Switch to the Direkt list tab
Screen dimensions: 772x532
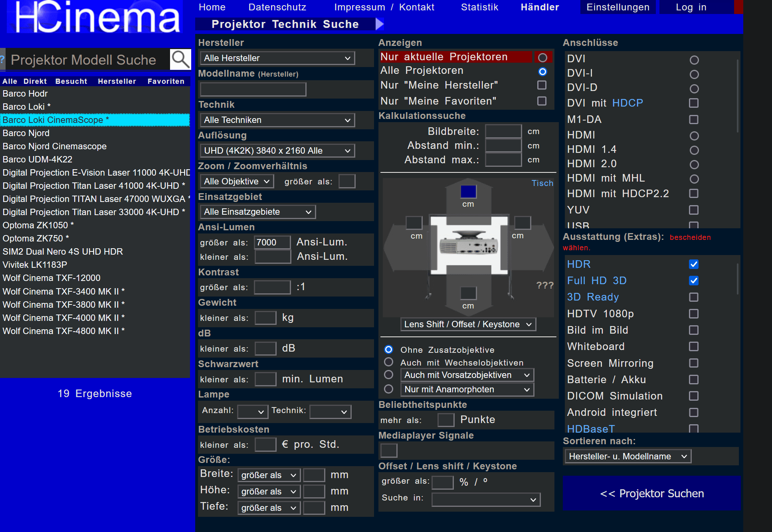coord(35,81)
